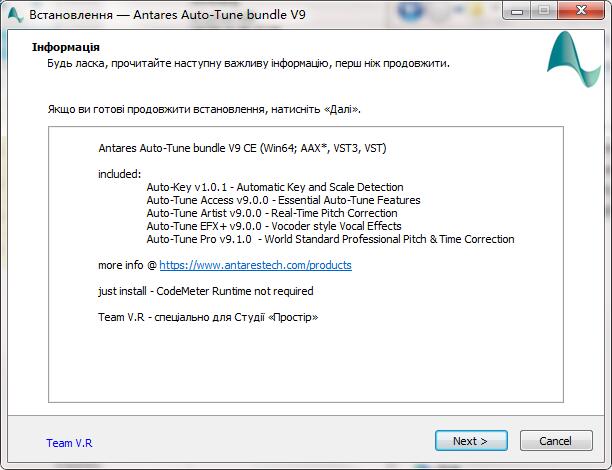612x470 pixels.
Task: Open the antarestech.com/products link
Action: [x=255, y=265]
